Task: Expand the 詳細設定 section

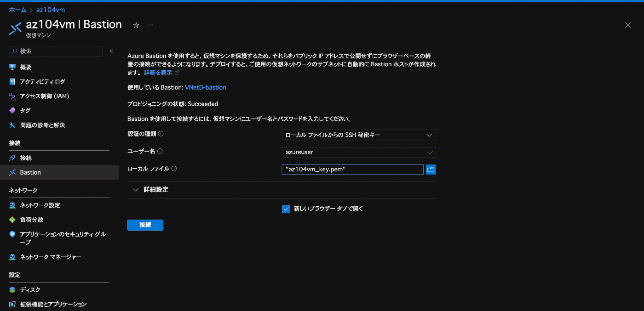Action: (282, 190)
